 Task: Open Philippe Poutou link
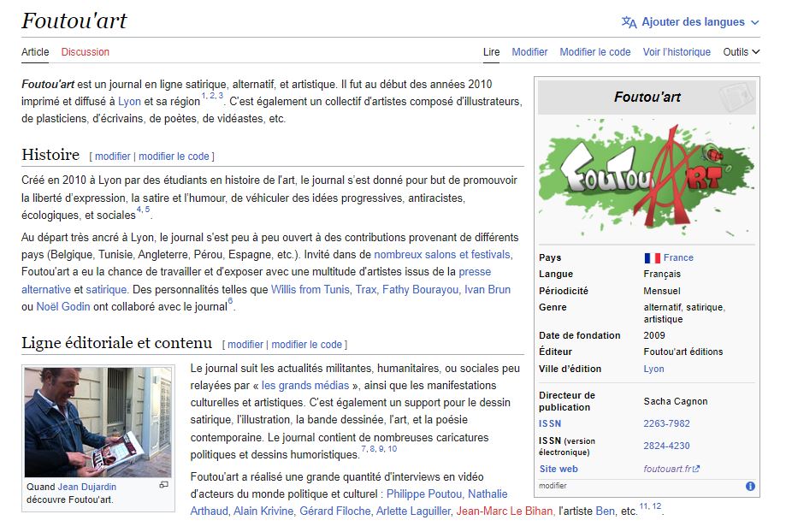pyautogui.click(x=423, y=494)
